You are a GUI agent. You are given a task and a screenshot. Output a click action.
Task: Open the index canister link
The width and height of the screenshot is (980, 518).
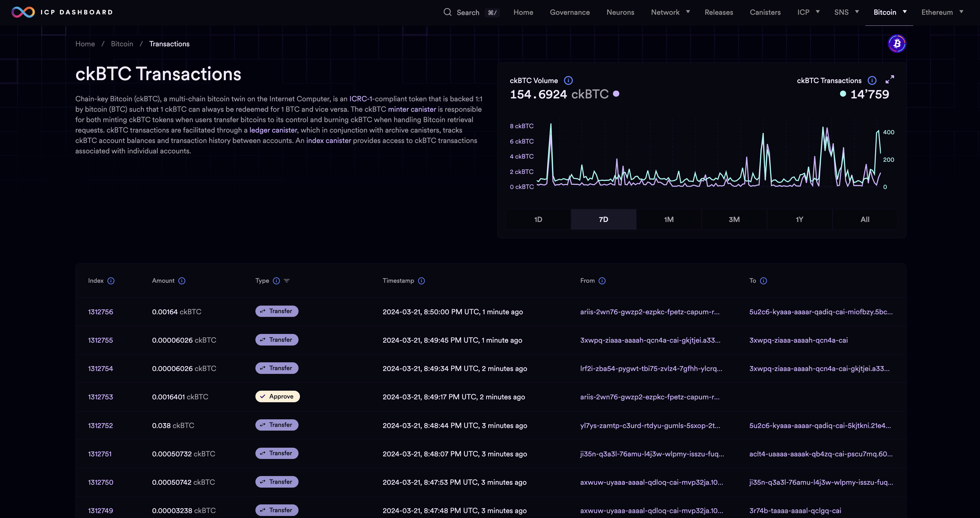[328, 140]
